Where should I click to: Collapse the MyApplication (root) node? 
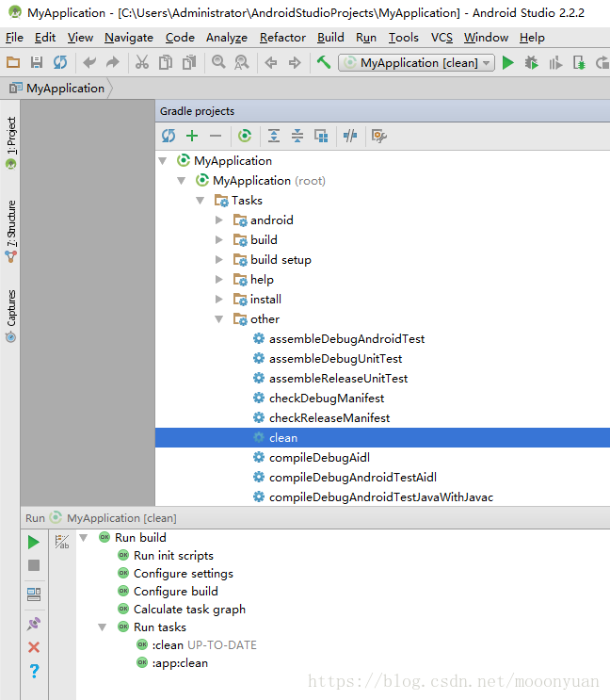[x=182, y=181]
